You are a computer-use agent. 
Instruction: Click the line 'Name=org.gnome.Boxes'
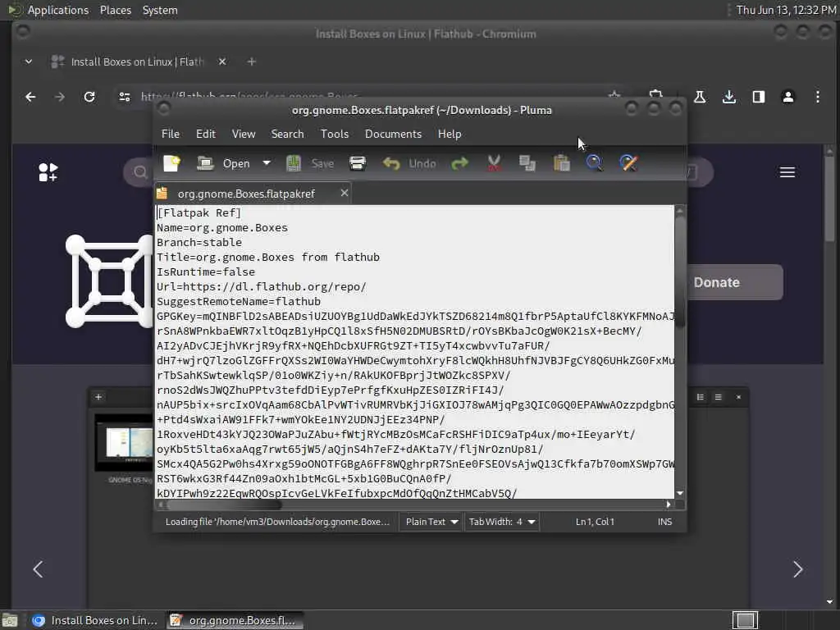221,228
